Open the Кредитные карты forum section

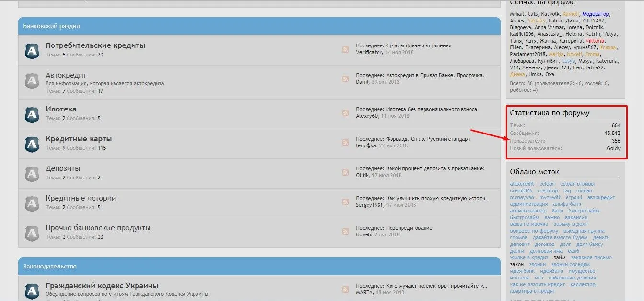click(79, 139)
